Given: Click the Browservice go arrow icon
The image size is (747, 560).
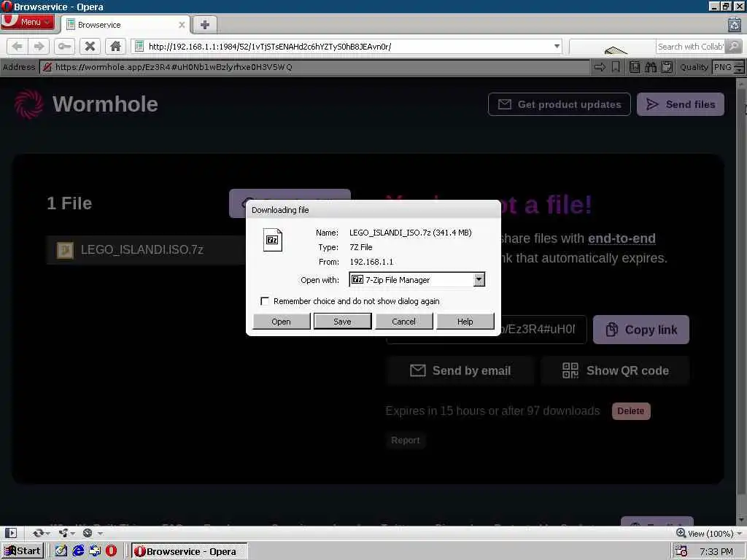Looking at the screenshot, I should [600, 66].
